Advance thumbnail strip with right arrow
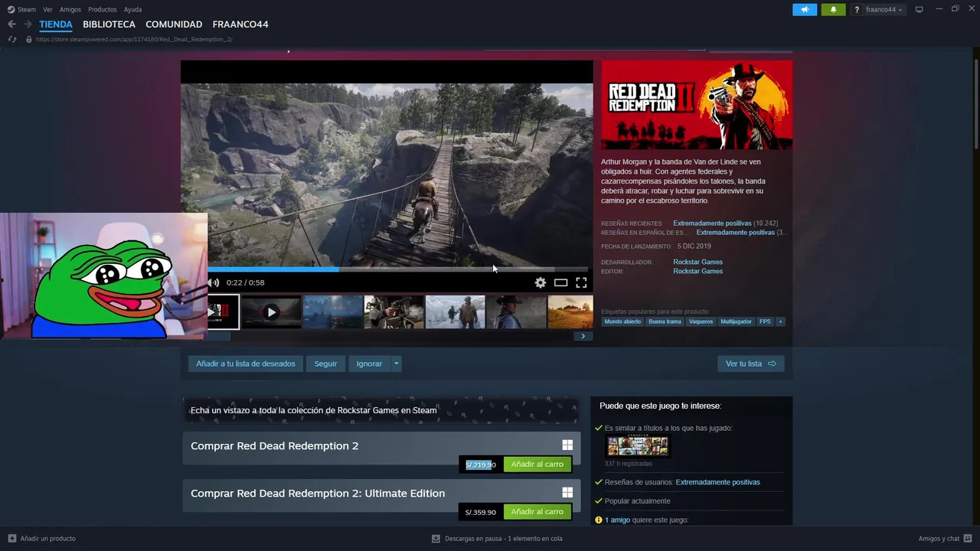The width and height of the screenshot is (980, 551). point(583,336)
